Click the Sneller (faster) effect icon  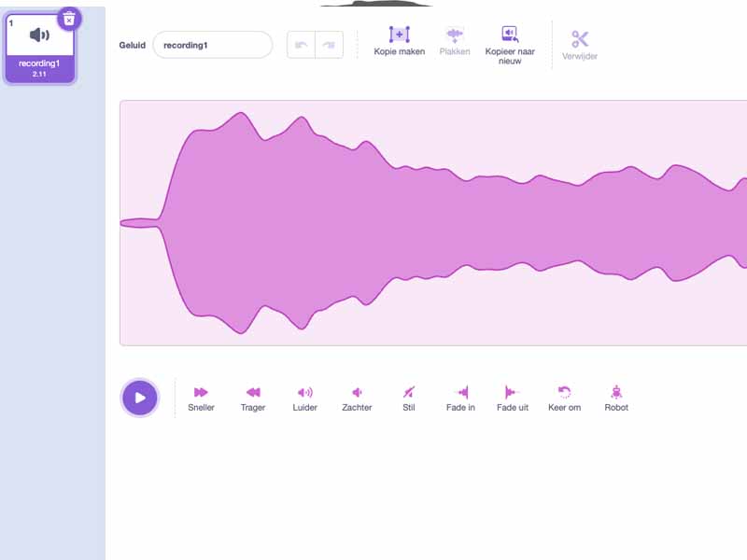(201, 393)
